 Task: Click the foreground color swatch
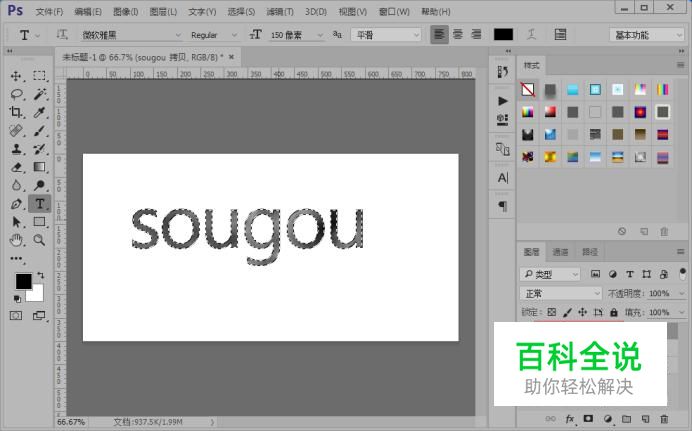point(23,281)
